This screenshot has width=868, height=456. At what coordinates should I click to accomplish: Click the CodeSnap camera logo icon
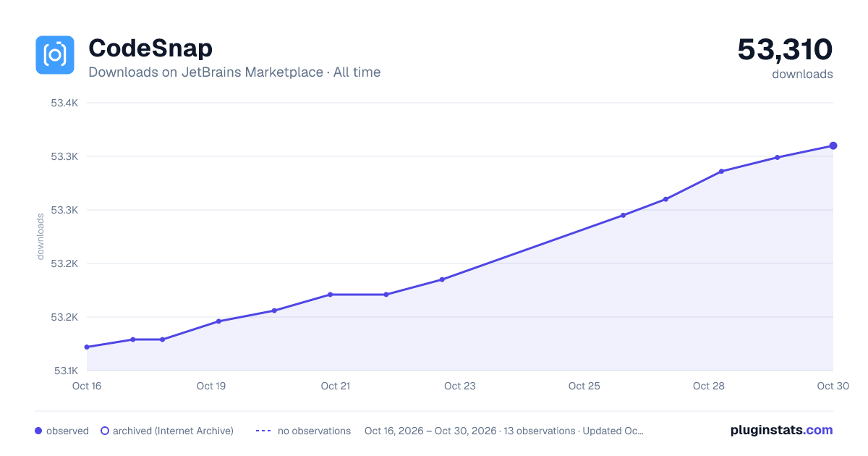point(55,55)
